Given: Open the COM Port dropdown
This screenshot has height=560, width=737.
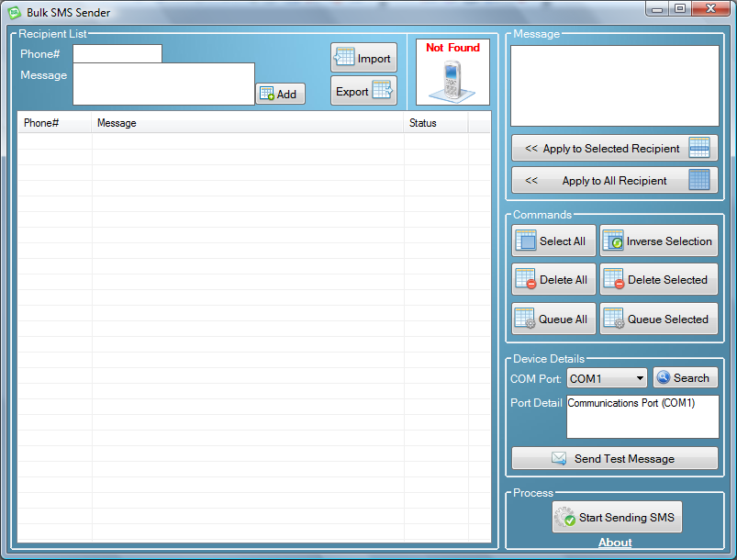Looking at the screenshot, I should click(607, 378).
